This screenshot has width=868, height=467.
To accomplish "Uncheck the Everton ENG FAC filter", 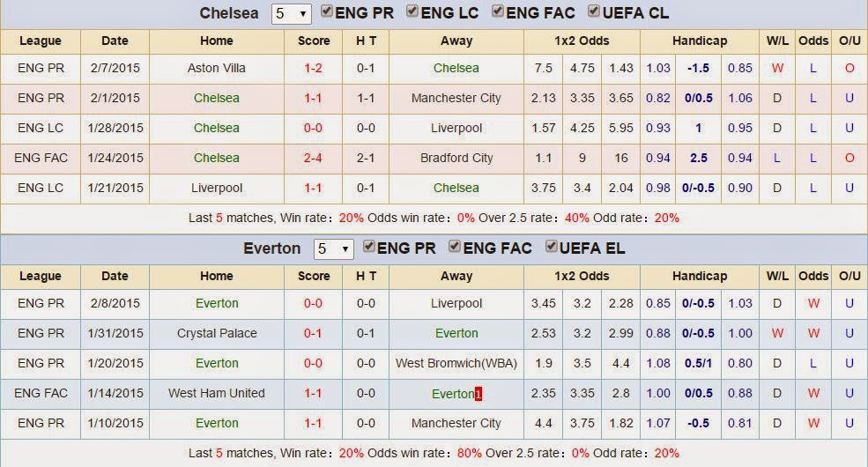I will (x=455, y=246).
